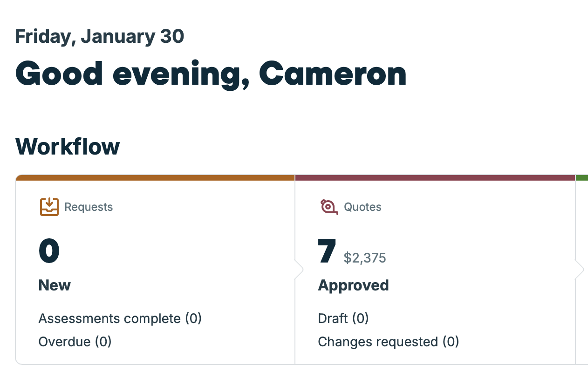View the New requests label
Image resolution: width=588 pixels, height=391 pixels.
pyautogui.click(x=55, y=285)
